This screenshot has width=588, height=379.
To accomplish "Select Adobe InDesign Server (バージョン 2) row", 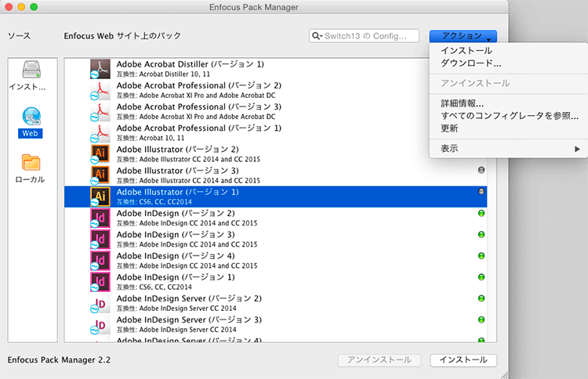I will point(276,303).
